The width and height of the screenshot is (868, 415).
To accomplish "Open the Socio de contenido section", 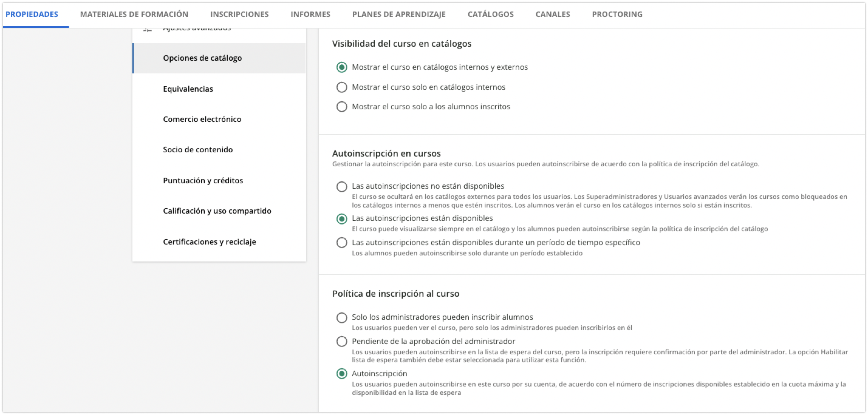I will (197, 150).
